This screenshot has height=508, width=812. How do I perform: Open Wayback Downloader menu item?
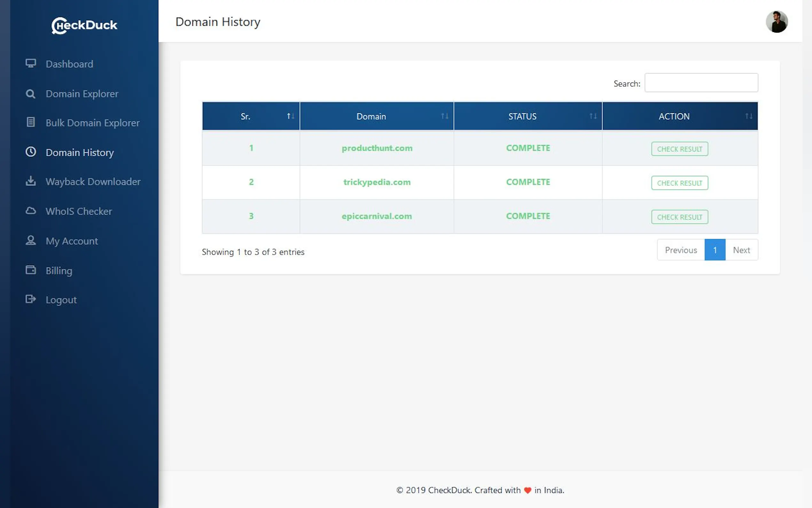(x=93, y=182)
